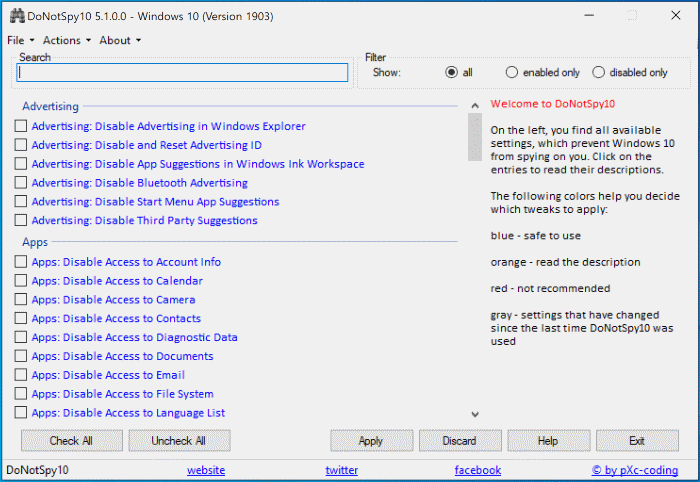700x482 pixels.
Task: Check Disable Bluetooth Advertising
Action: 21,183
